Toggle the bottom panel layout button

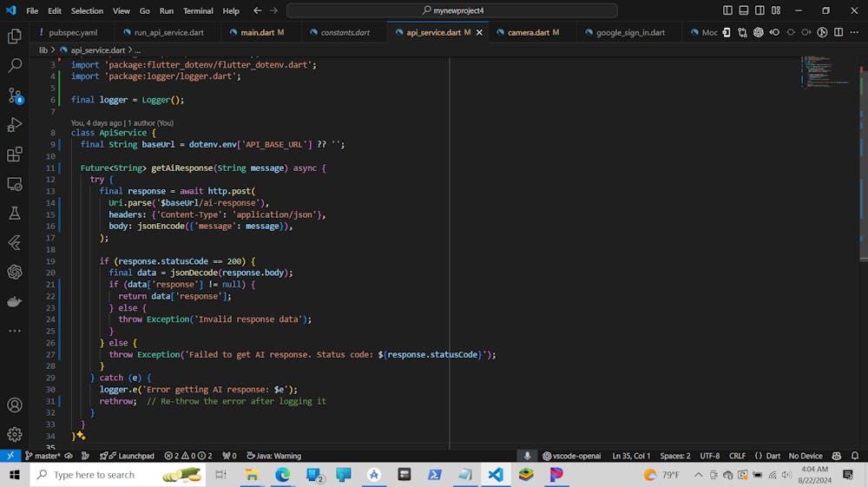pos(744,10)
